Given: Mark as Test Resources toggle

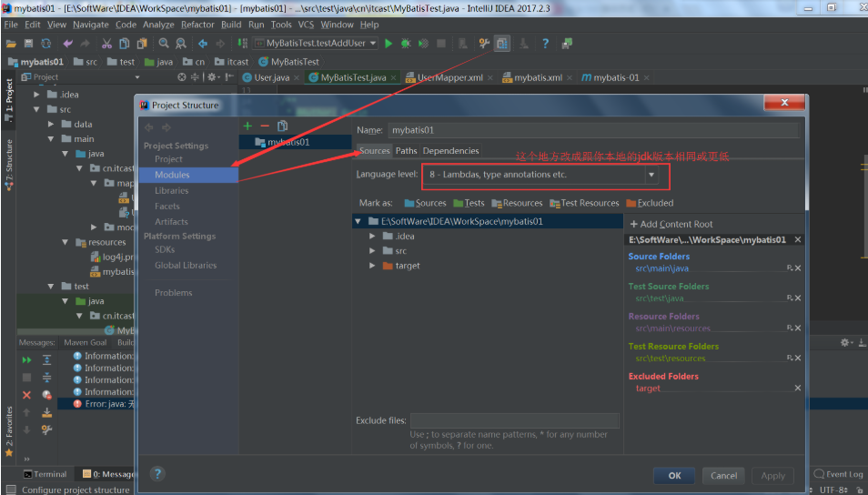Looking at the screenshot, I should [x=584, y=203].
